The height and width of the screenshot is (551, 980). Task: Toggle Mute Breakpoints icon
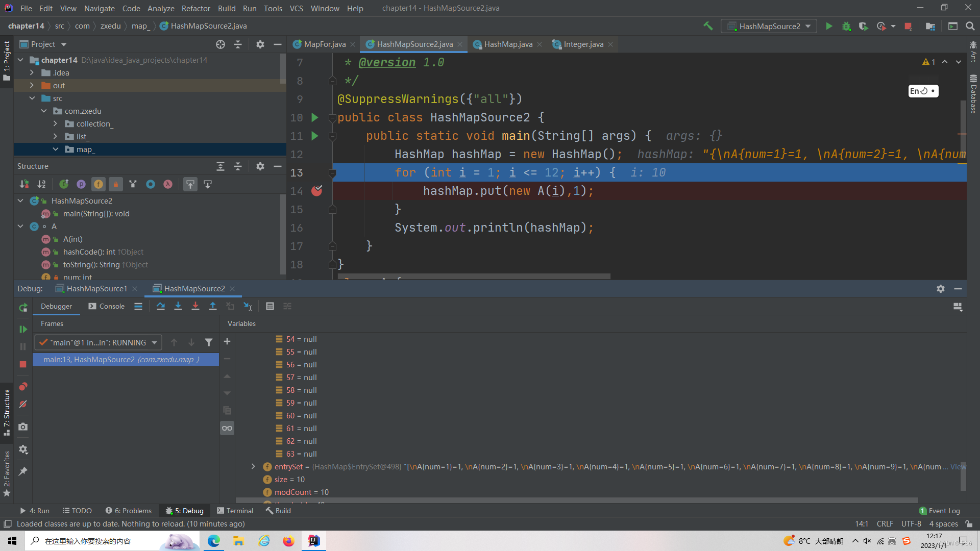(x=23, y=404)
